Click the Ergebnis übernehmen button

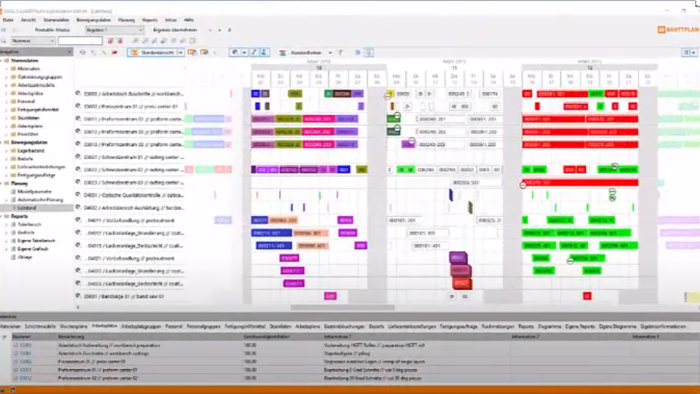click(x=175, y=30)
